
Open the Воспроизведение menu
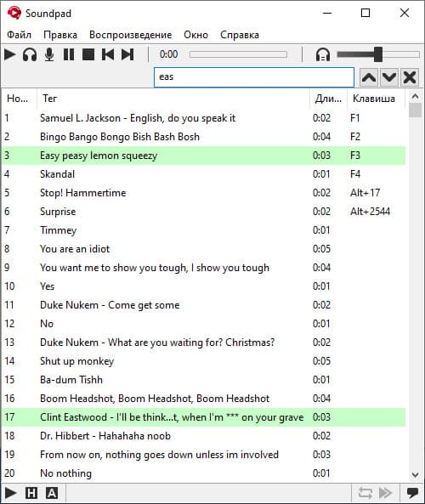click(131, 35)
